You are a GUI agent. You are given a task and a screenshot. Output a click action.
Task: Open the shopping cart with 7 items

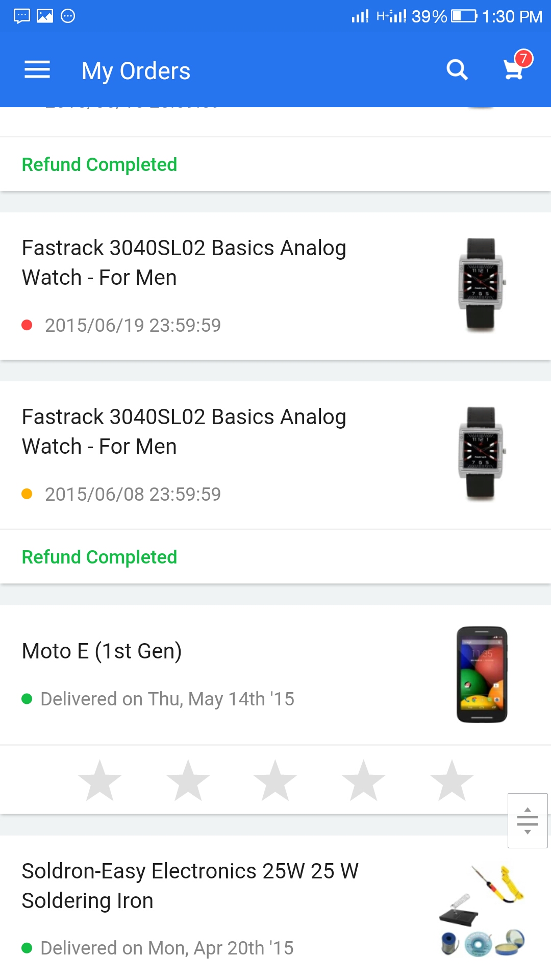pos(514,69)
